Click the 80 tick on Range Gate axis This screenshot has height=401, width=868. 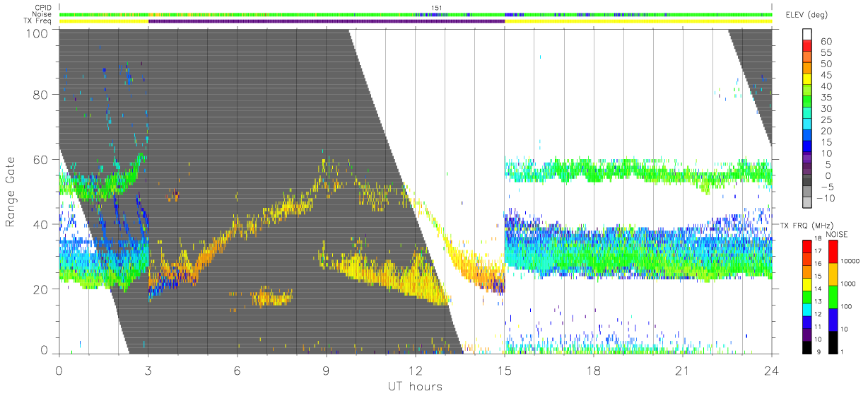(x=42, y=95)
